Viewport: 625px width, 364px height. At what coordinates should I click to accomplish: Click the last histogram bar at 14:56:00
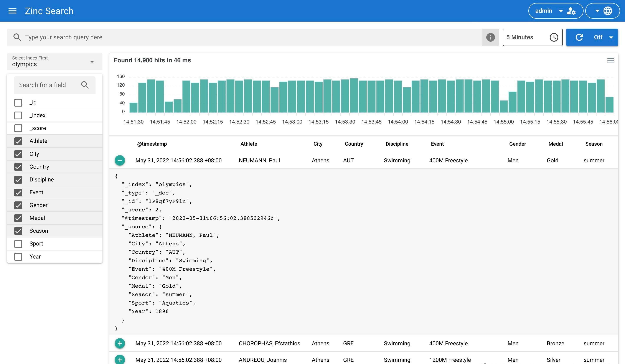tap(609, 105)
